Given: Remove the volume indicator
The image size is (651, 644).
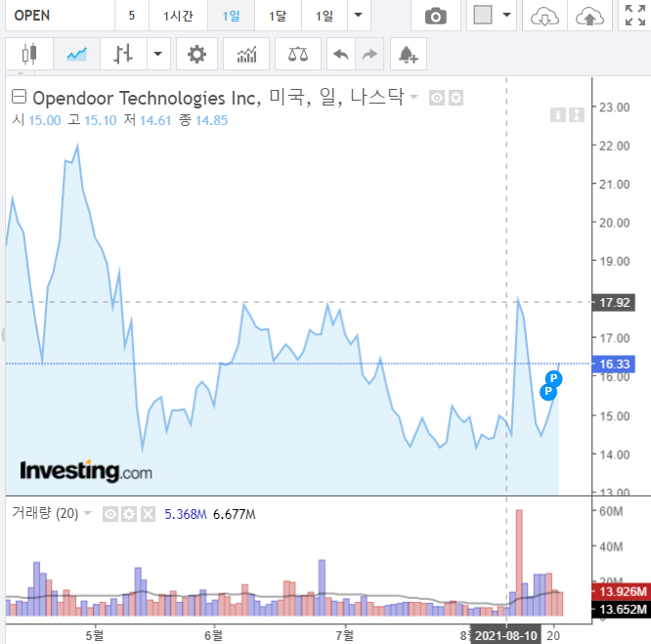Looking at the screenshot, I should coord(149,515).
